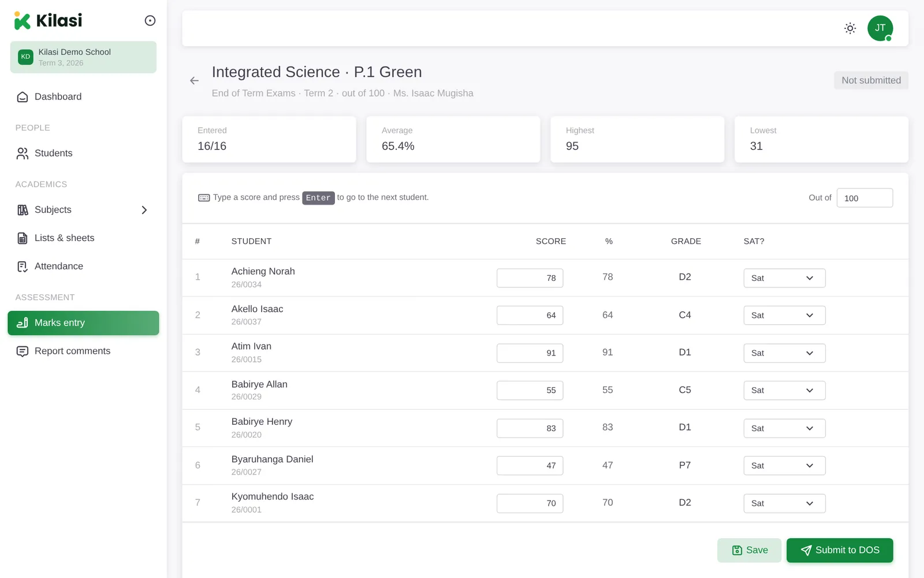
Task: Edit the Out of 100 field
Action: pyautogui.click(x=865, y=198)
